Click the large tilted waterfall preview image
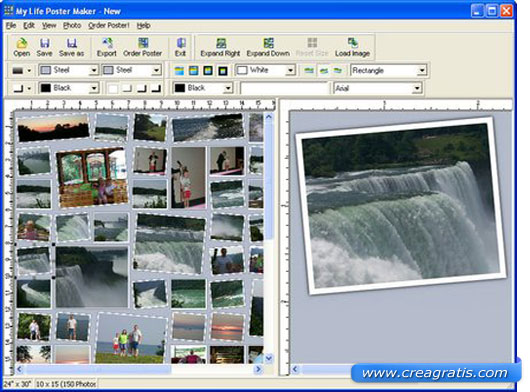Image resolution: width=530 pixels, height=392 pixels. 400,206
